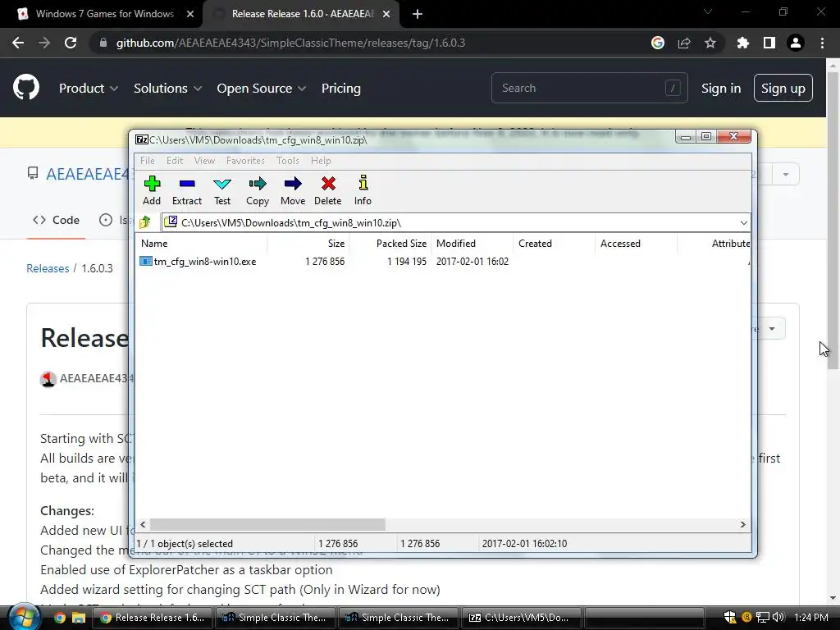Switch to Release 1.6 Chrome taskbar button
Image resolution: width=840 pixels, height=630 pixels.
click(153, 618)
